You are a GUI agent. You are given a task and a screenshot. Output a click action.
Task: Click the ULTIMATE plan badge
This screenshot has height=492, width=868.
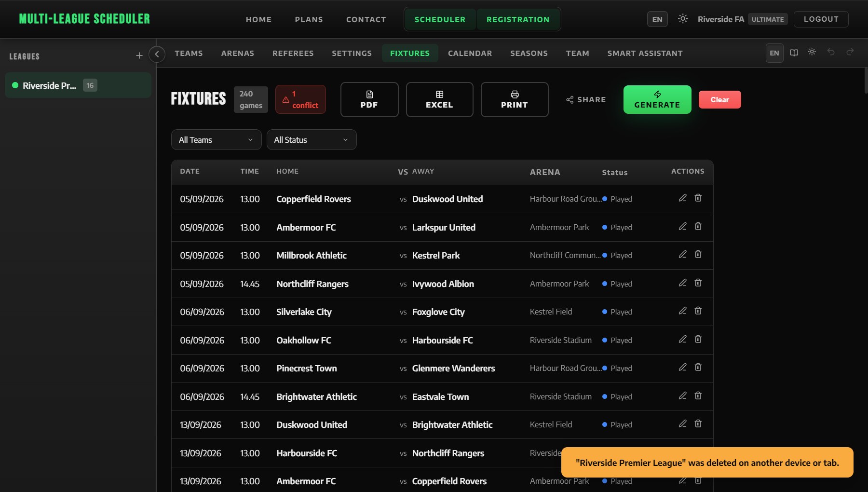(x=768, y=19)
